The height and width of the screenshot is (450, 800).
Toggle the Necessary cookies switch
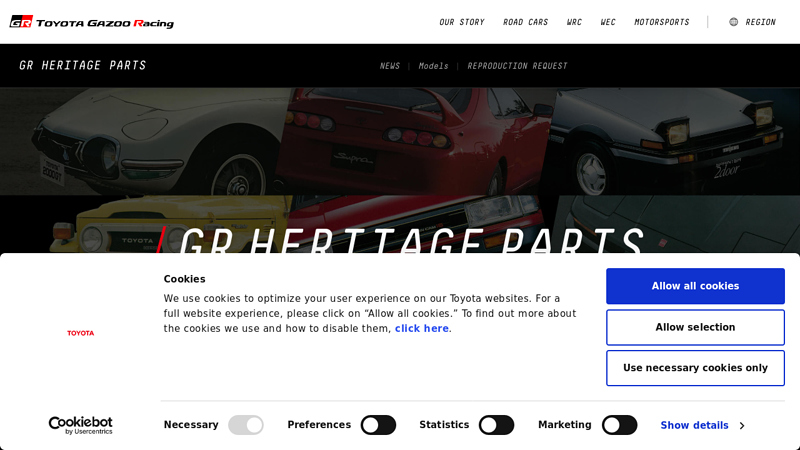[x=246, y=425]
